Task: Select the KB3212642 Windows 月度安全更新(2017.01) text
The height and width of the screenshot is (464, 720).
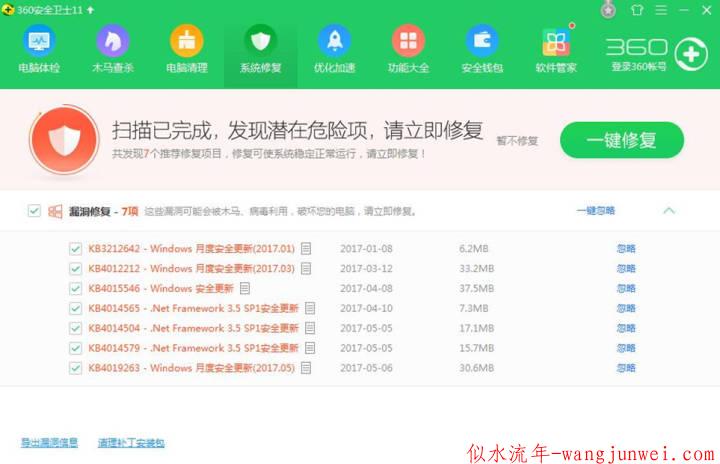Action: coord(191,249)
